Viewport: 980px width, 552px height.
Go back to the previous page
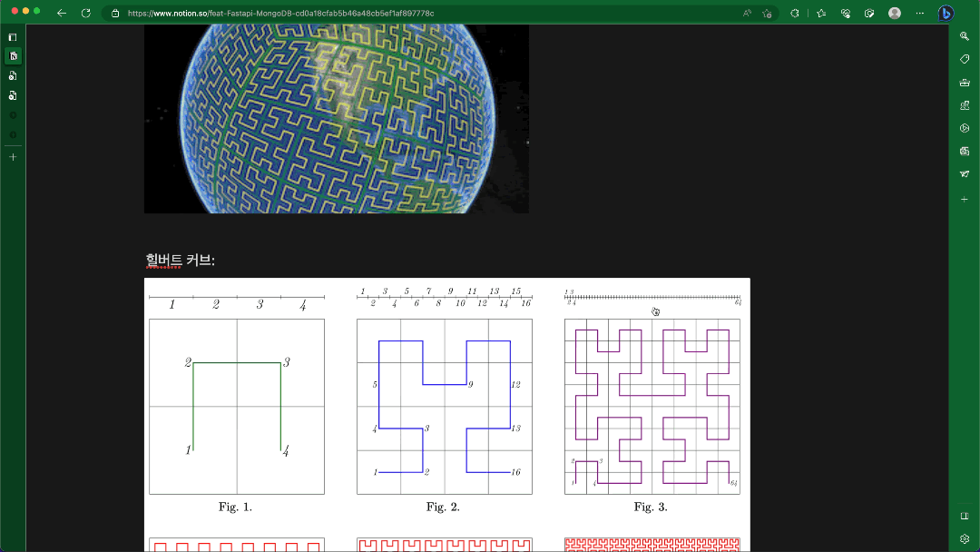coord(62,13)
